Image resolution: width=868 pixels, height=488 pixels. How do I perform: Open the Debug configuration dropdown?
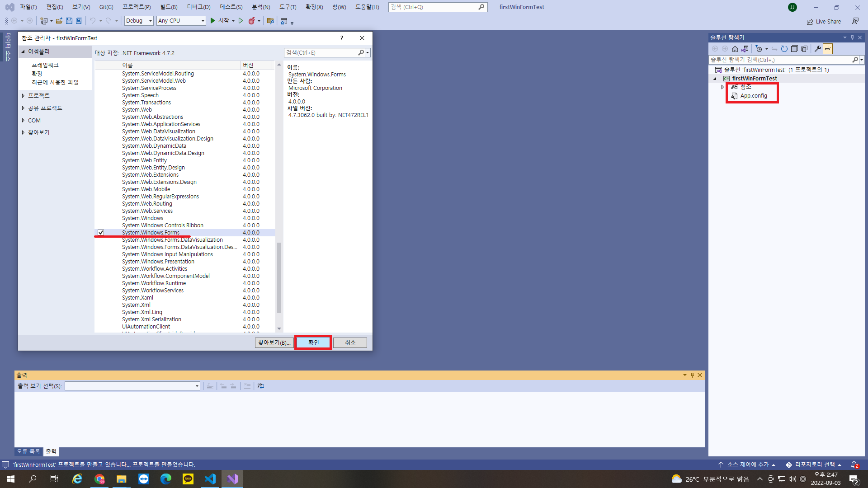click(139, 21)
